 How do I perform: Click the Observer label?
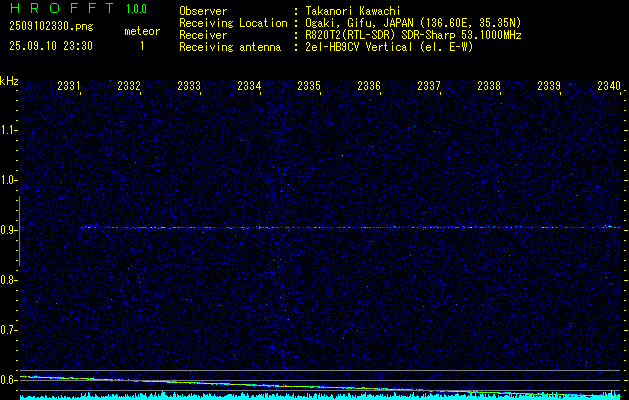[x=203, y=11]
